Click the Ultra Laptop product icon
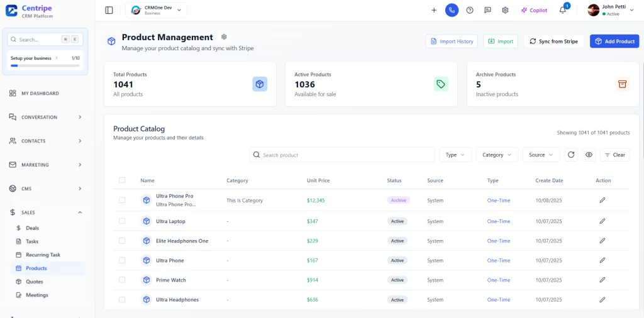The width and height of the screenshot is (644, 318). [146, 221]
